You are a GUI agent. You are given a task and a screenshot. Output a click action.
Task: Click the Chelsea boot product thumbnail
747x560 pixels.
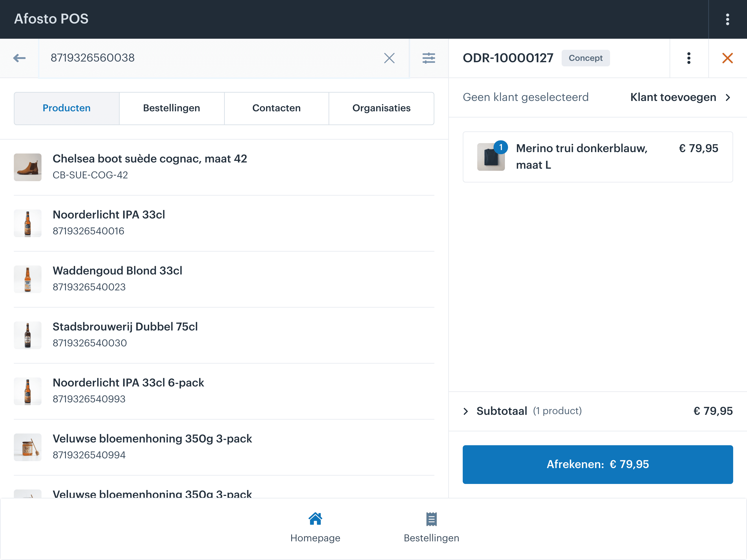coord(28,168)
